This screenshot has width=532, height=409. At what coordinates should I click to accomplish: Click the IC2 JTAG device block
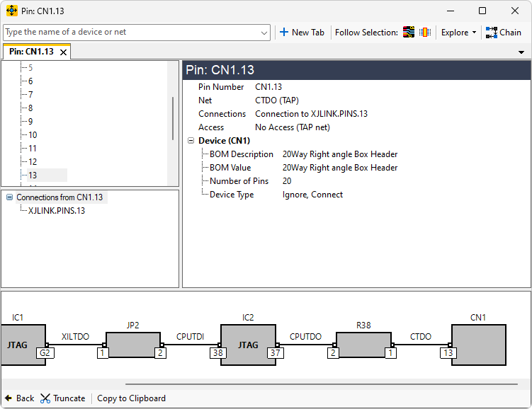pos(247,345)
